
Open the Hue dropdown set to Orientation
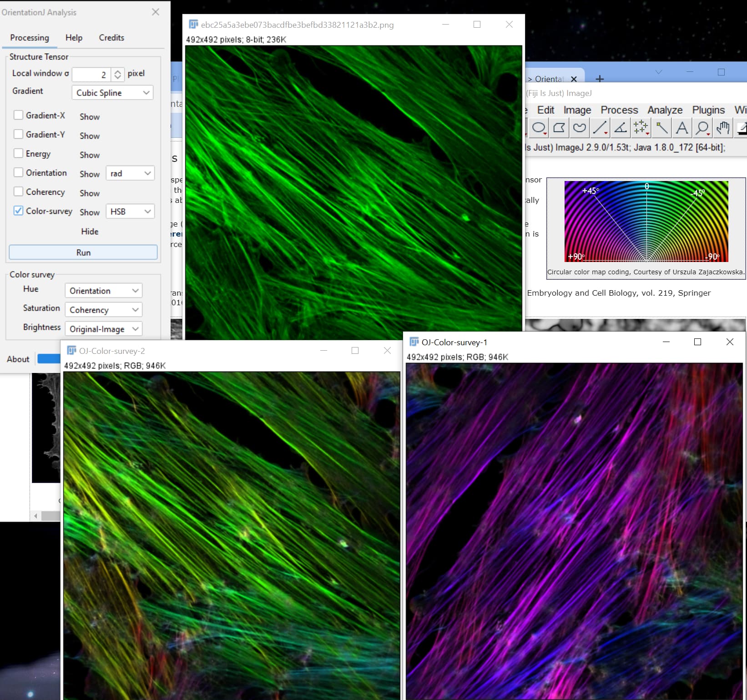(103, 291)
